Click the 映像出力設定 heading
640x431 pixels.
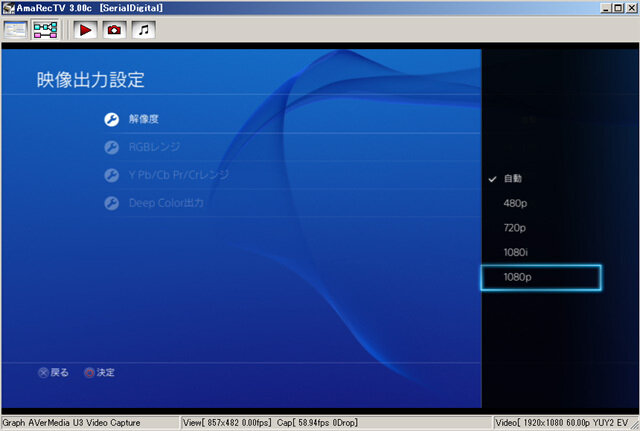(91, 80)
